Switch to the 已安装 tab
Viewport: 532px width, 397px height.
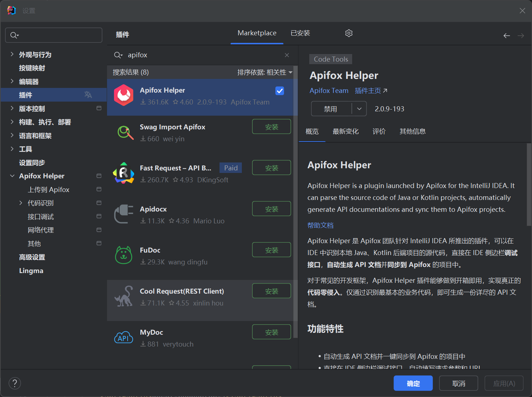click(x=300, y=33)
